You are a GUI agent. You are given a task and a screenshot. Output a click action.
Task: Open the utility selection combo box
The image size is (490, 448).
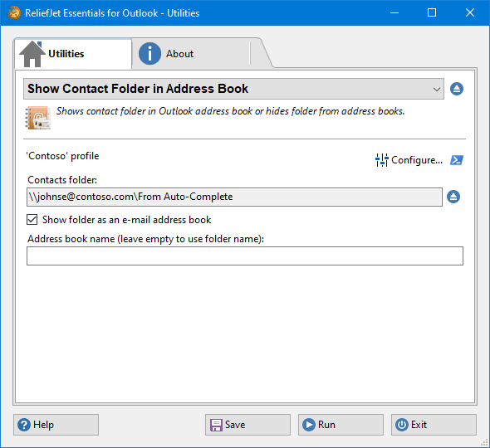click(233, 89)
